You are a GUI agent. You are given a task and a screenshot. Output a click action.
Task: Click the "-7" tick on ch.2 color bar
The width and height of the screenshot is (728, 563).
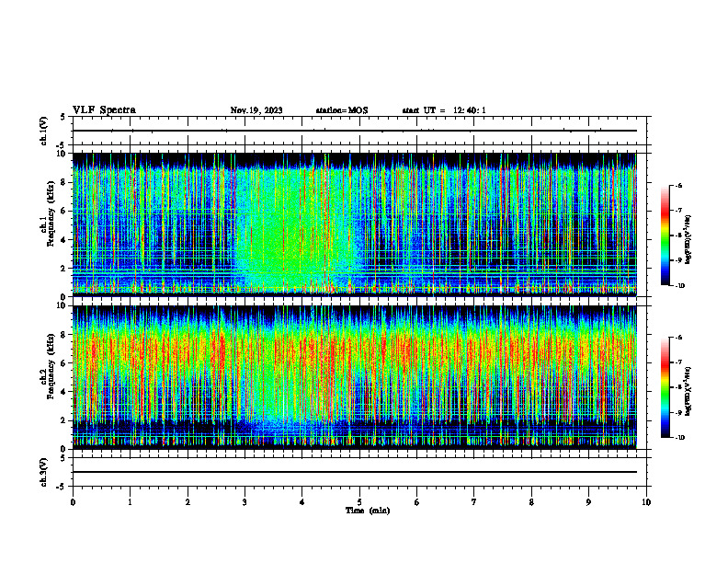click(678, 362)
